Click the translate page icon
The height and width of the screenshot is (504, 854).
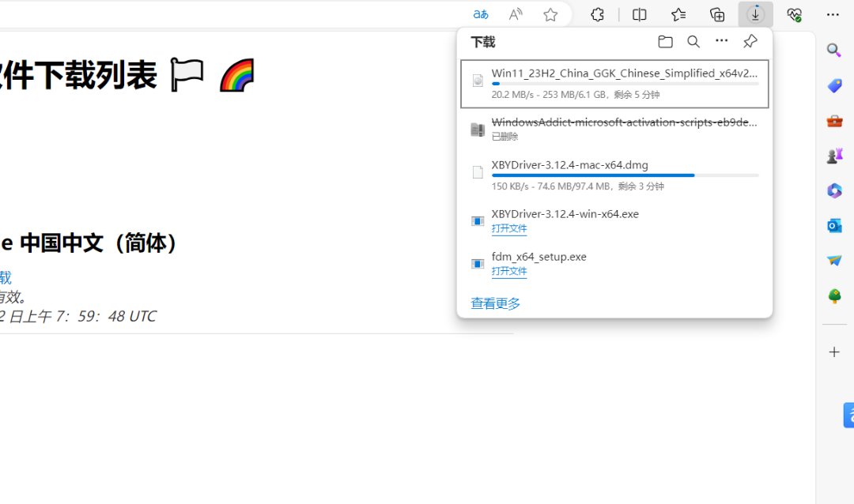481,14
